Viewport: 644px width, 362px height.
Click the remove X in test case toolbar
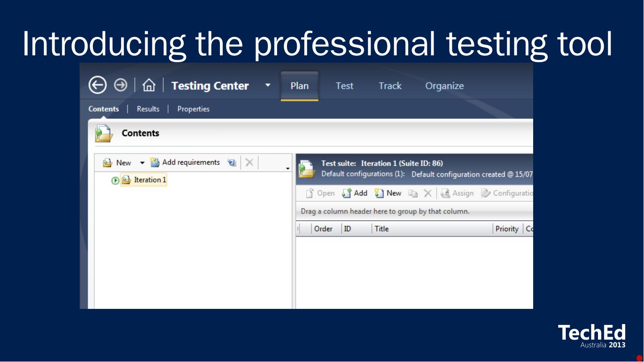tap(427, 193)
